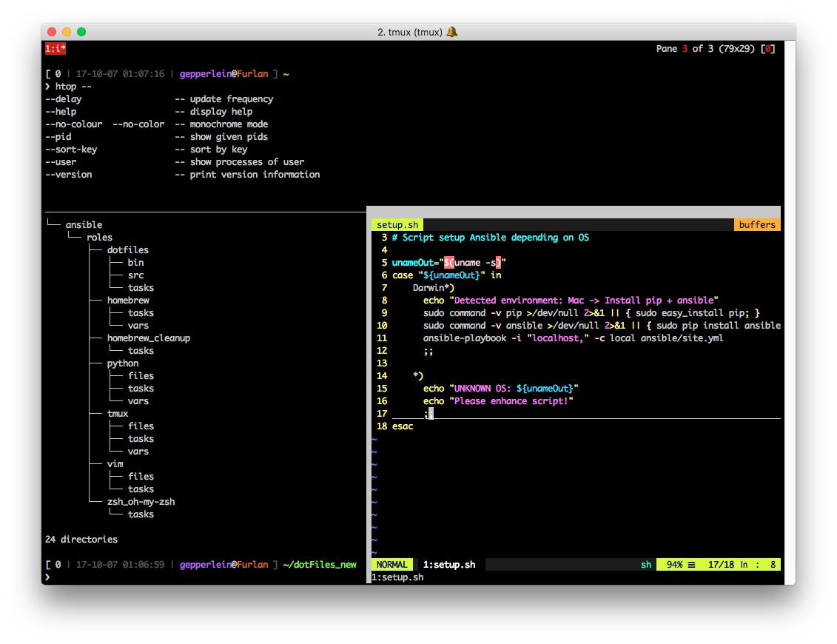Select the tmux window tab 1:i*
This screenshot has height=644, width=837.
[56, 49]
